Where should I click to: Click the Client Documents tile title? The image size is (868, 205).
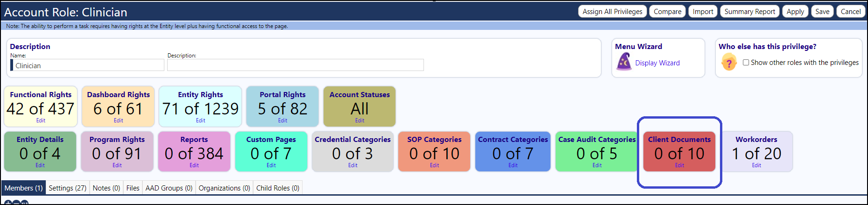[x=679, y=140]
